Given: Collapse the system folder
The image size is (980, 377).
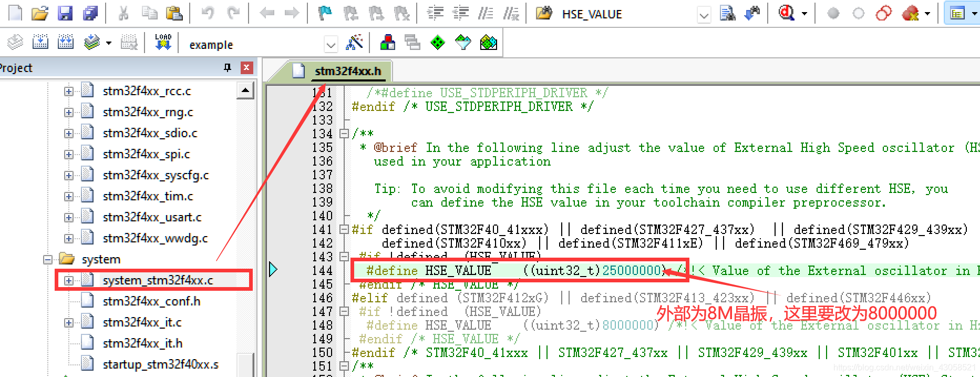Looking at the screenshot, I should click(48, 259).
